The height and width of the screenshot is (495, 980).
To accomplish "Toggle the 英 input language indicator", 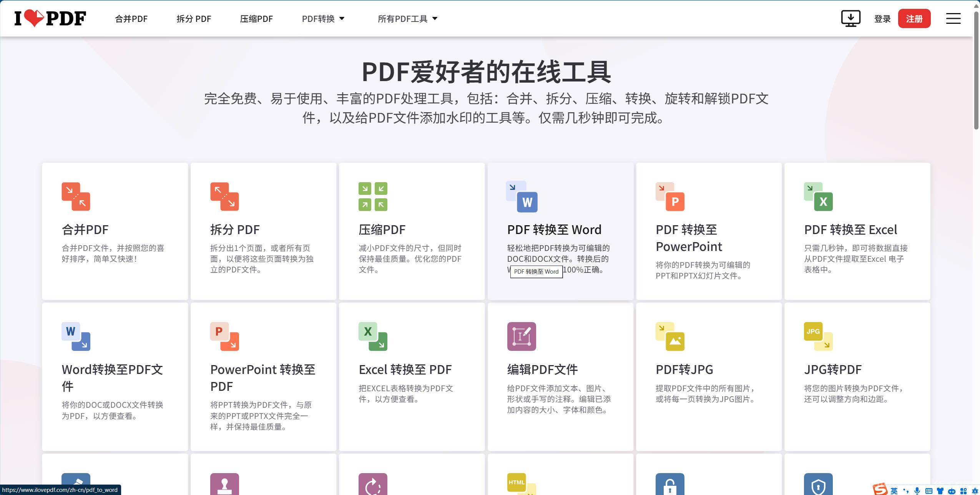I will pos(894,491).
